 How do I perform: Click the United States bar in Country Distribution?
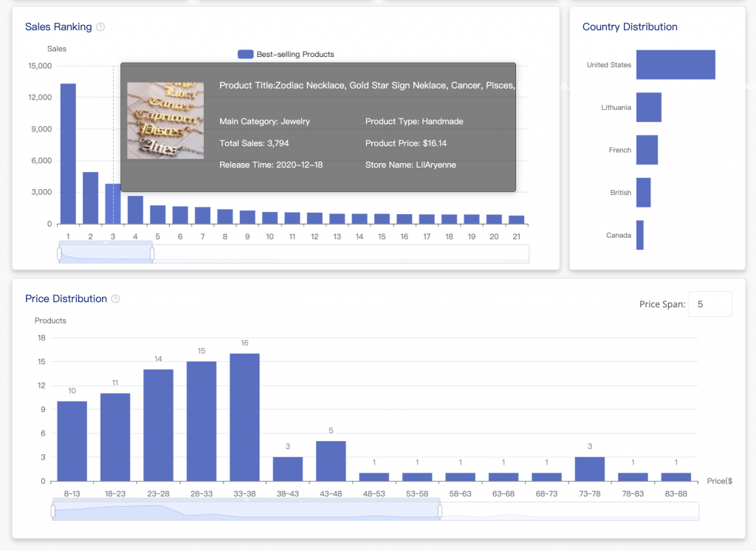tap(676, 65)
